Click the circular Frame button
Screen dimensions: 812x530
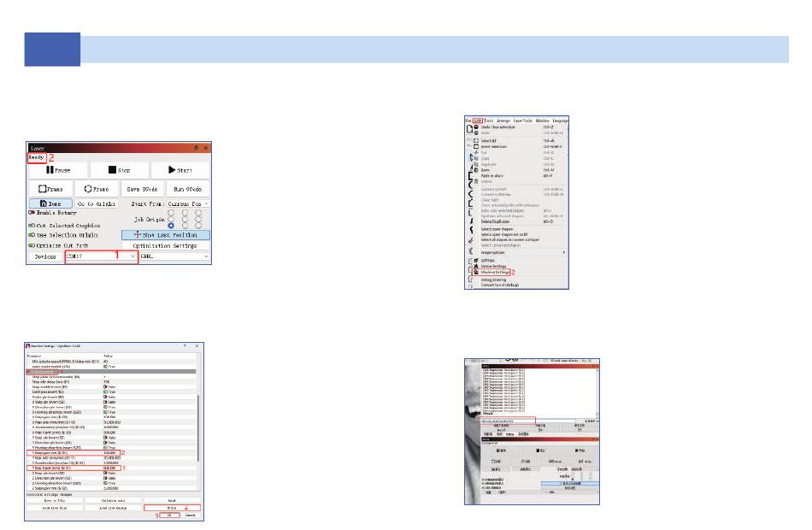pyautogui.click(x=97, y=189)
